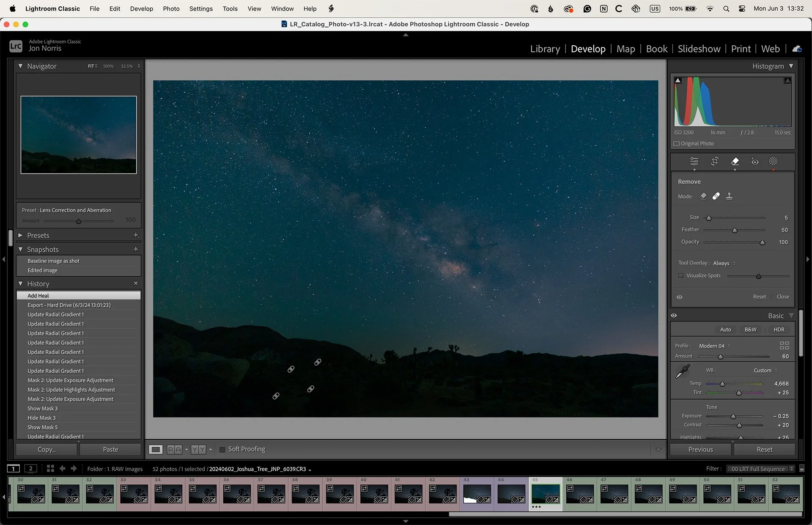
Task: Enable the Soft Proofing checkbox
Action: [x=222, y=449]
